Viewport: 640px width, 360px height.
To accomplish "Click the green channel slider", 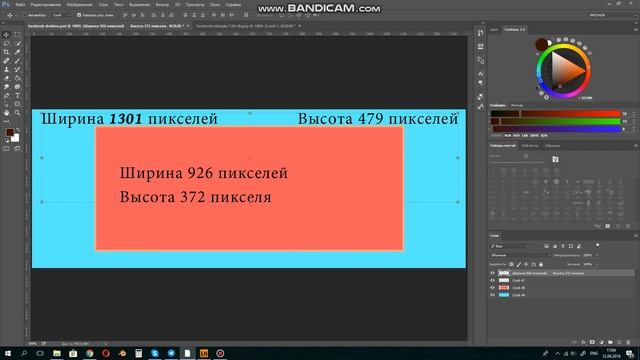I will tap(555, 121).
